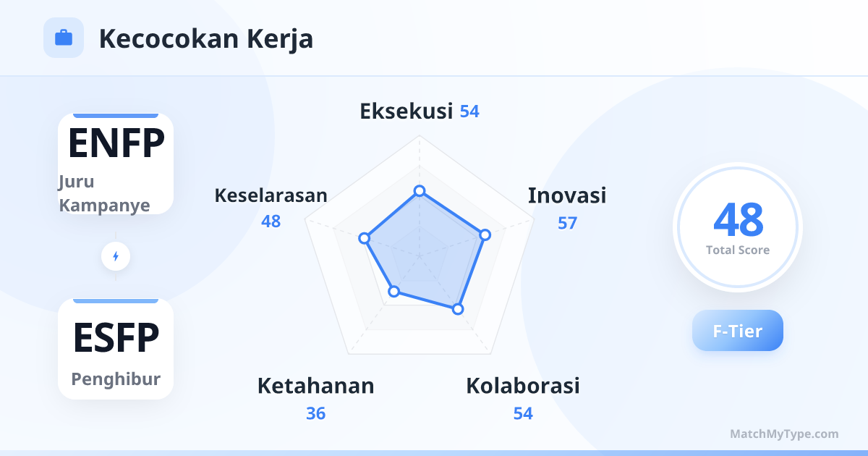The width and height of the screenshot is (868, 456).
Task: Click the Juru Kampanye subtitle
Action: (104, 193)
